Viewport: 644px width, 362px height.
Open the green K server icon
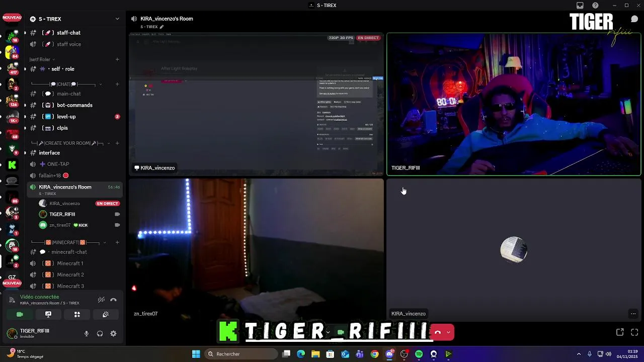coord(12,164)
